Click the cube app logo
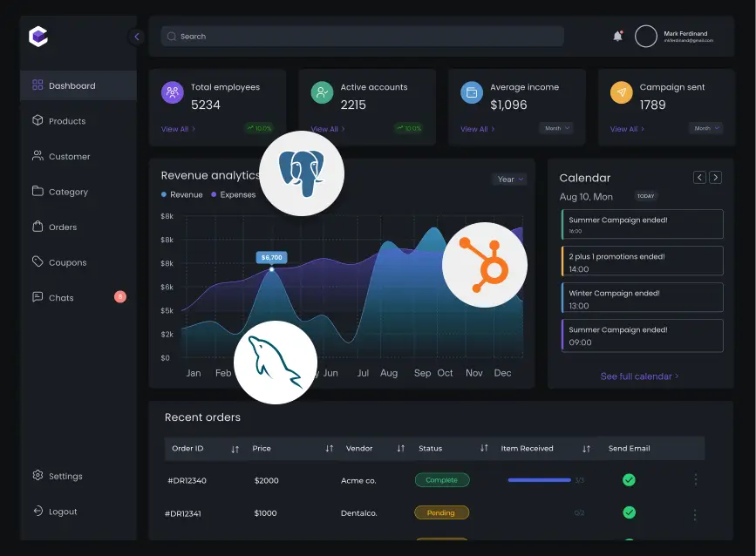 click(x=38, y=37)
